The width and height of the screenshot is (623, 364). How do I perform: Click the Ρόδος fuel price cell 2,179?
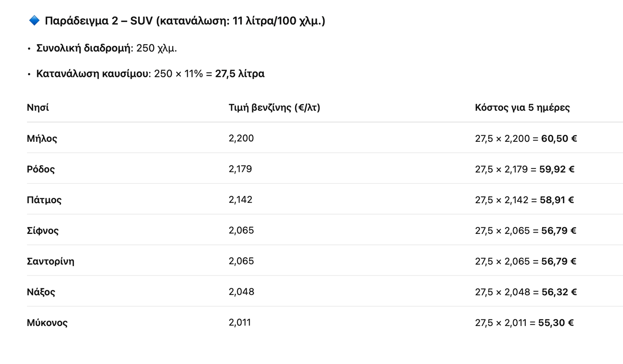click(240, 169)
